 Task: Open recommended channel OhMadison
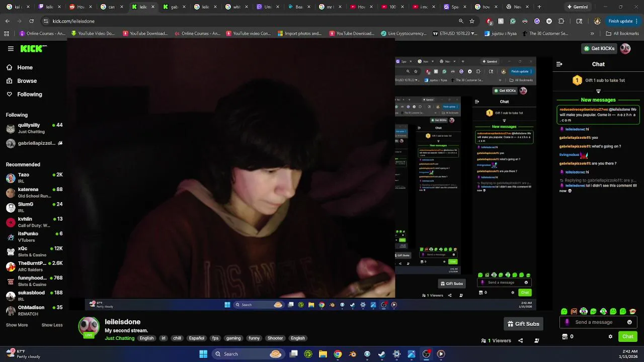coord(34,310)
